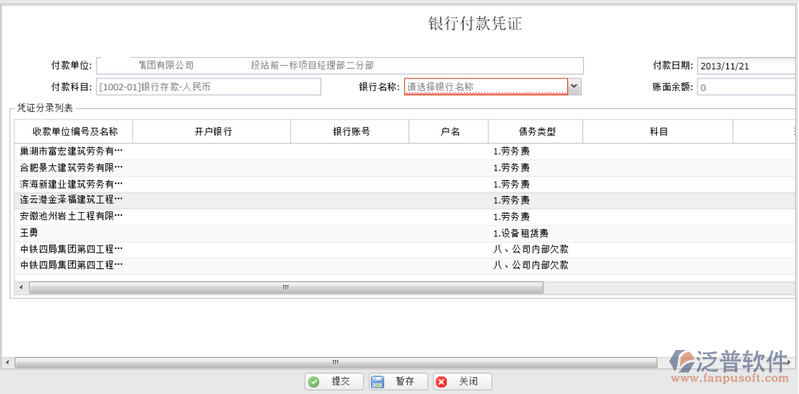This screenshot has width=799, height=394.
Task: Click the 关闭 close button
Action: [x=462, y=382]
